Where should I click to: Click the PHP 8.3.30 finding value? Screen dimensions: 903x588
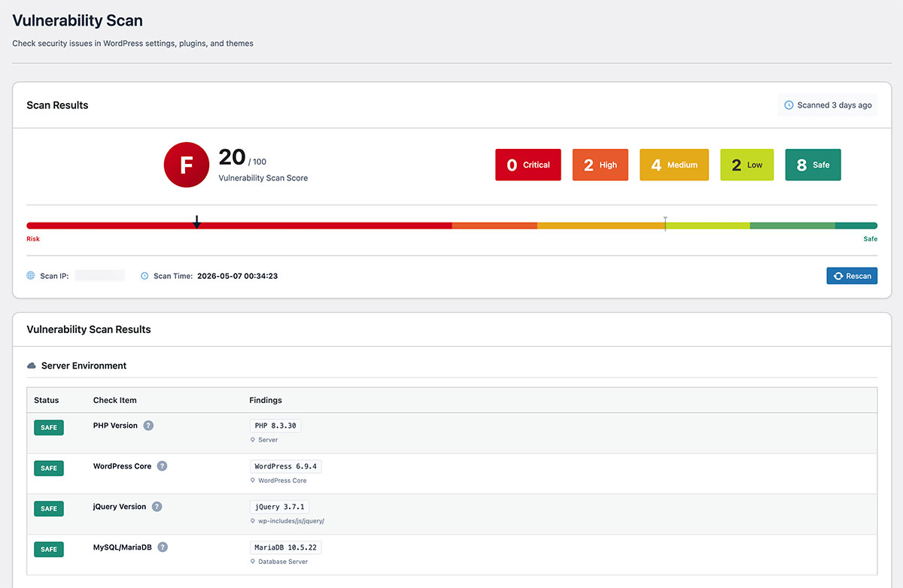(x=276, y=426)
